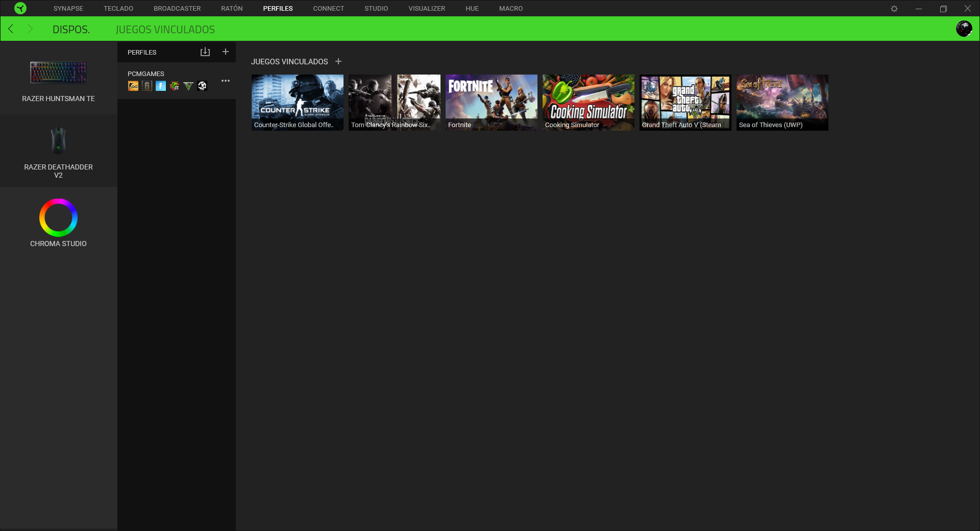
Task: Add a new profile with plus icon
Action: pyautogui.click(x=226, y=52)
